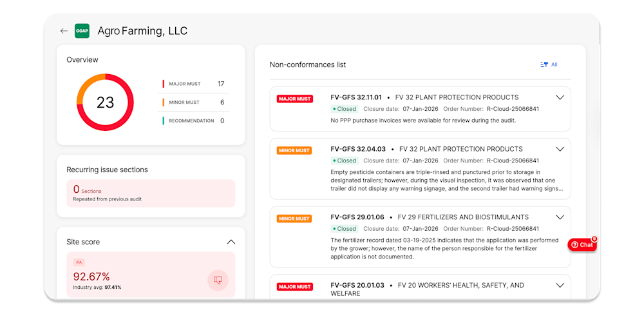Select the RECOMMENDATION legend row
Screen dimensions: 644x314
193,121
